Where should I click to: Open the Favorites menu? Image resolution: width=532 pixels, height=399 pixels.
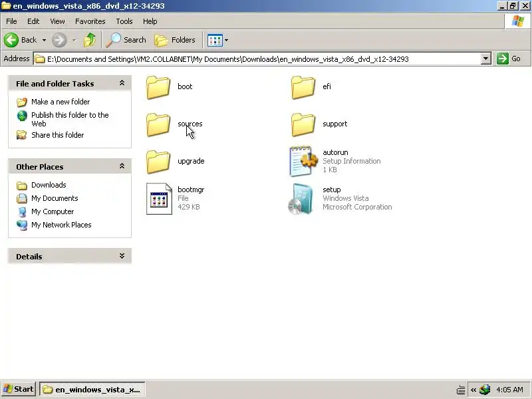click(x=90, y=21)
